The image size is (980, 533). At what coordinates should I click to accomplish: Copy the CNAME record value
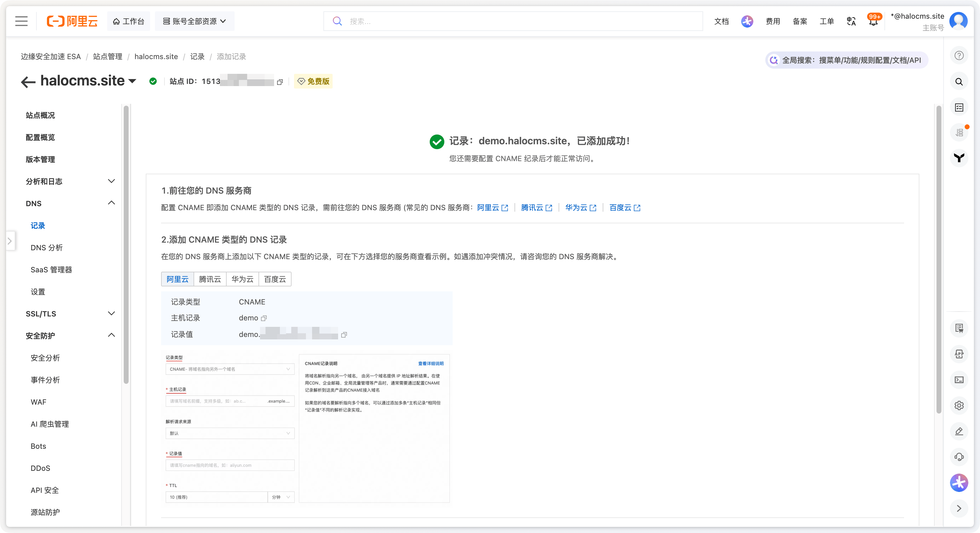coord(344,335)
